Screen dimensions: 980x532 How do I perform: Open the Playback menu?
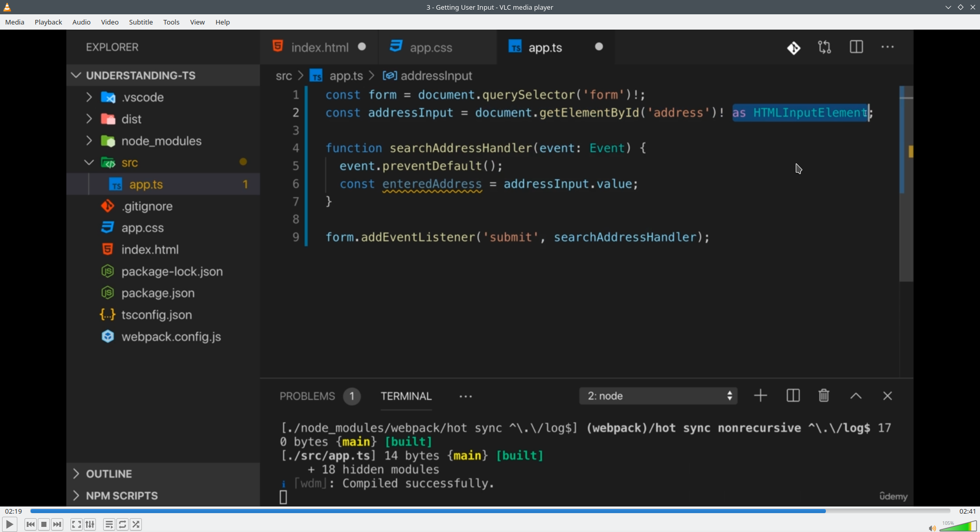(48, 22)
